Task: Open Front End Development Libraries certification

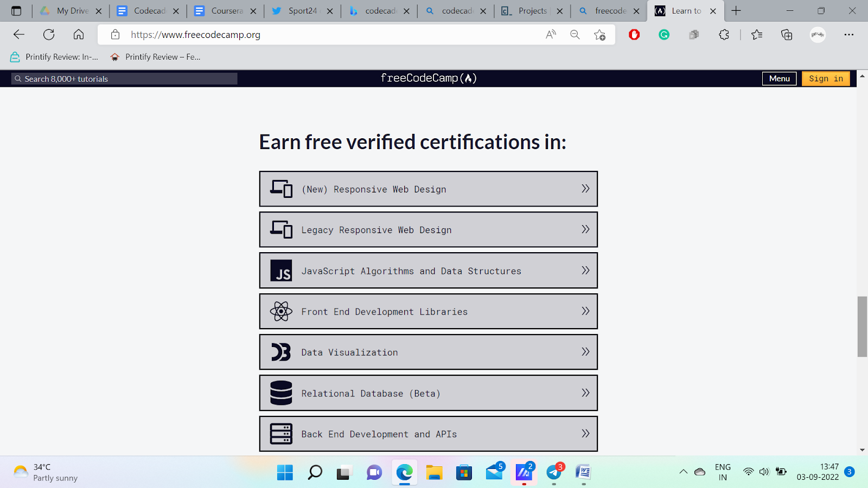Action: click(429, 311)
